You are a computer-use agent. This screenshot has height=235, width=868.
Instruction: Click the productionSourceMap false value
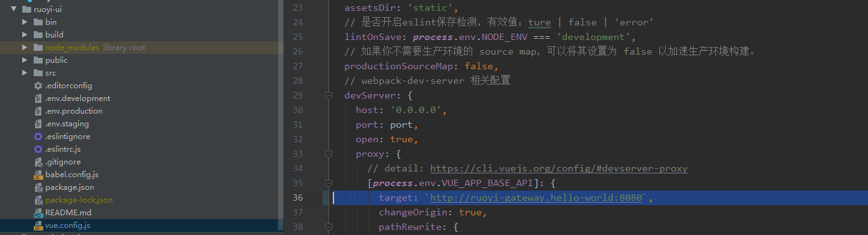479,67
